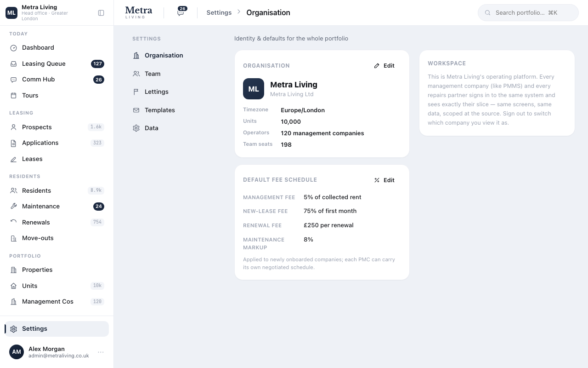Open the messages icon with 26 badge

point(181,12)
